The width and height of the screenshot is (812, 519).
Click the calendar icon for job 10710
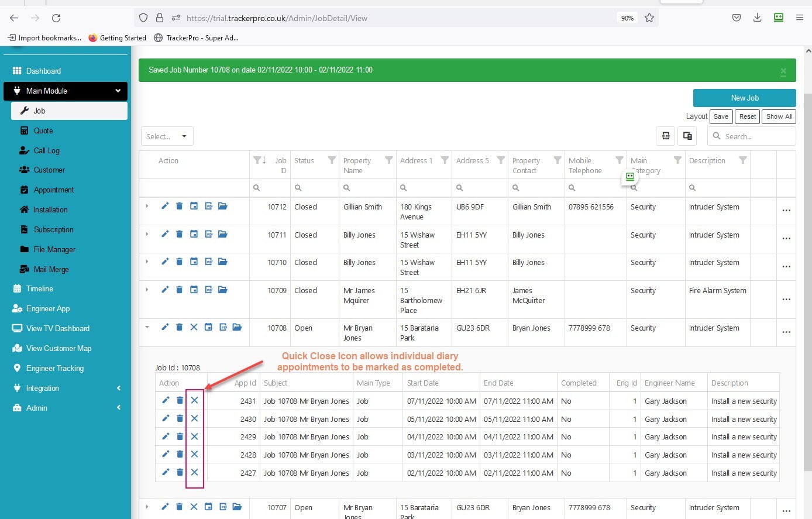click(194, 262)
